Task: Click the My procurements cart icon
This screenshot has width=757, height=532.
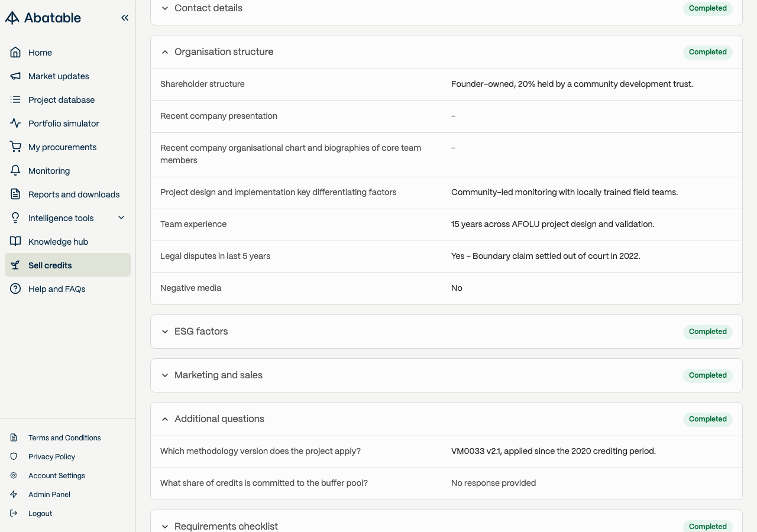Action: (15, 147)
